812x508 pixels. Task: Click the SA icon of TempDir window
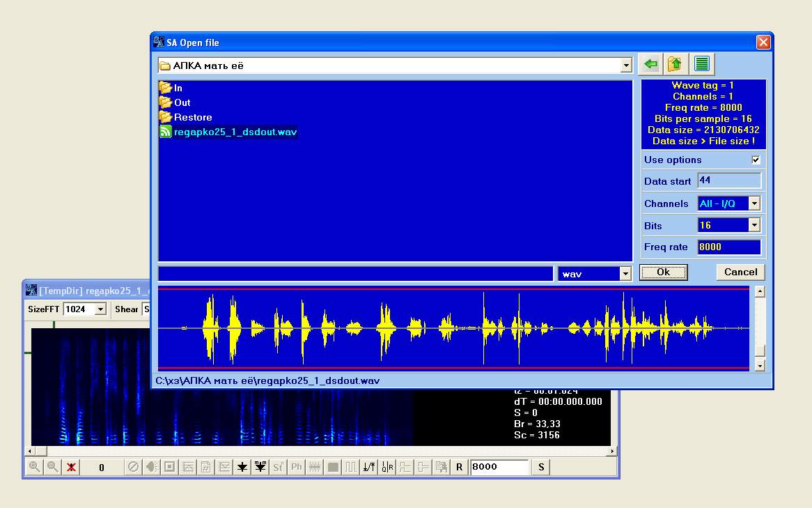click(31, 290)
